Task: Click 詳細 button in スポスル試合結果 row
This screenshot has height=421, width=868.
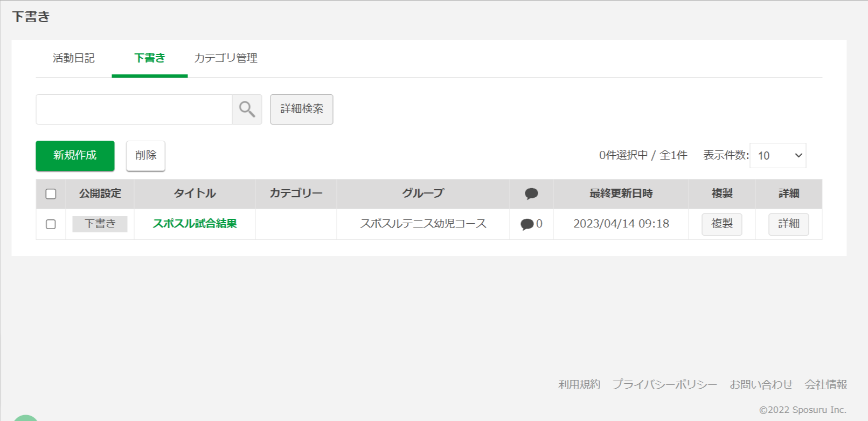Action: tap(789, 224)
